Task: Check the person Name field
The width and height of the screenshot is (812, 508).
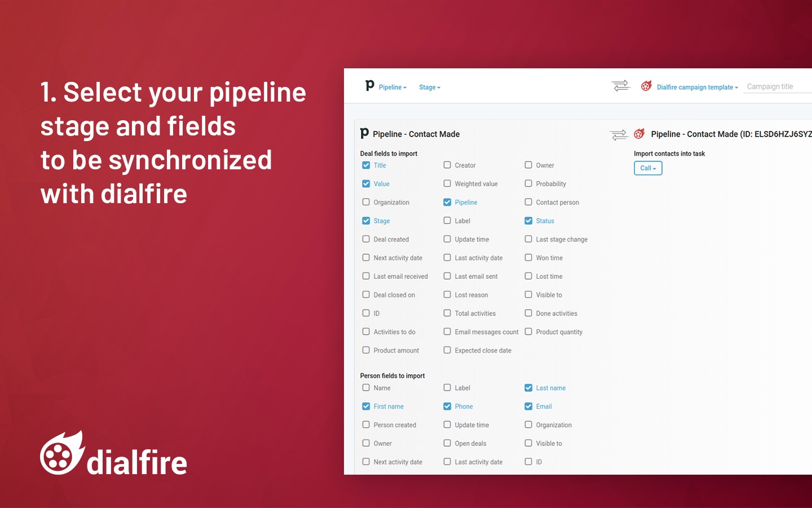Action: (366, 388)
